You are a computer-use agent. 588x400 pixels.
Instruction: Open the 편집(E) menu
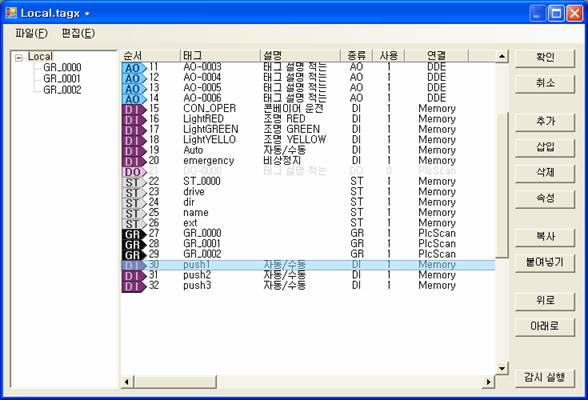[x=78, y=33]
